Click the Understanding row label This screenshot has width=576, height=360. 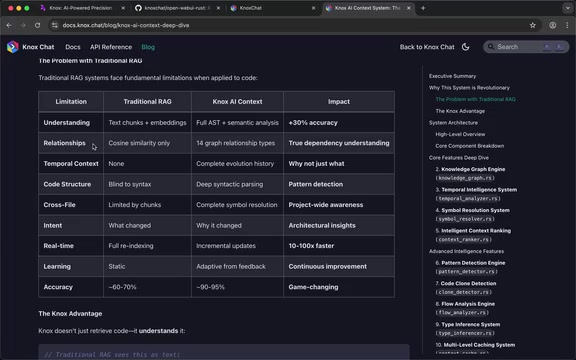(x=66, y=123)
